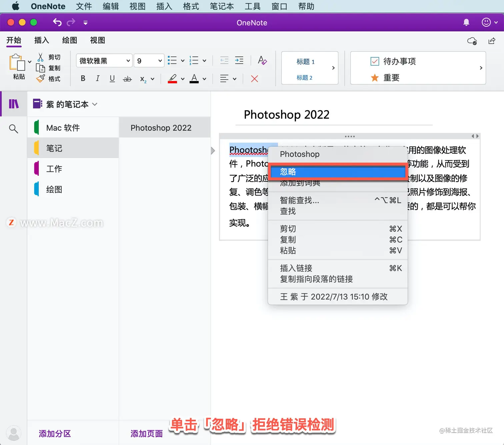Open the quick access toolbar customize arrow

(85, 23)
